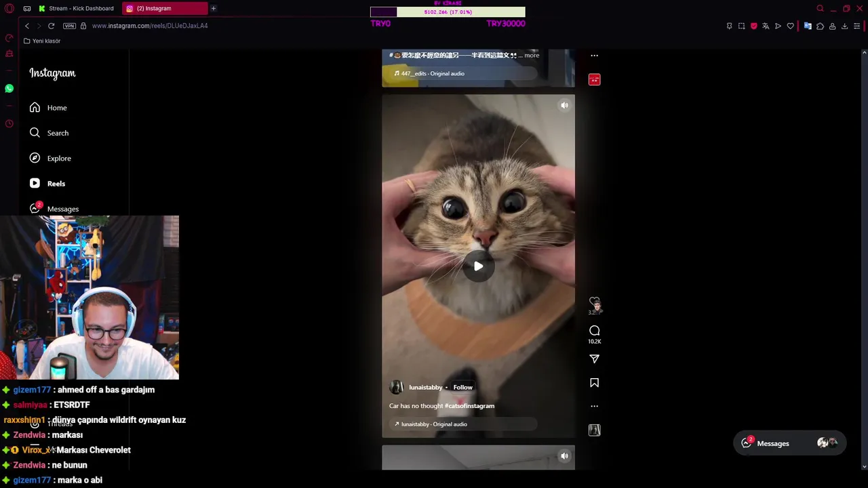Click the translate page icon
This screenshot has height=488, width=868.
(766, 26)
